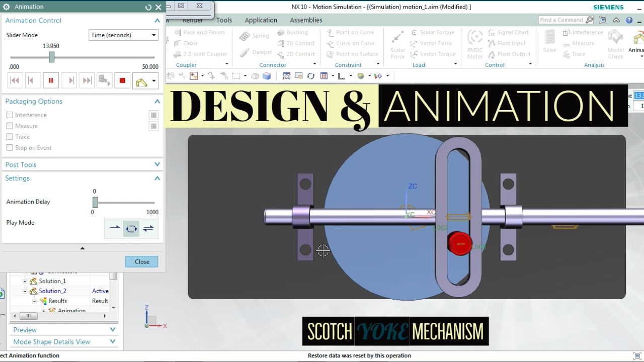This screenshot has height=362, width=644.
Task: Click the Fit view toolbar icon
Action: tap(286, 76)
